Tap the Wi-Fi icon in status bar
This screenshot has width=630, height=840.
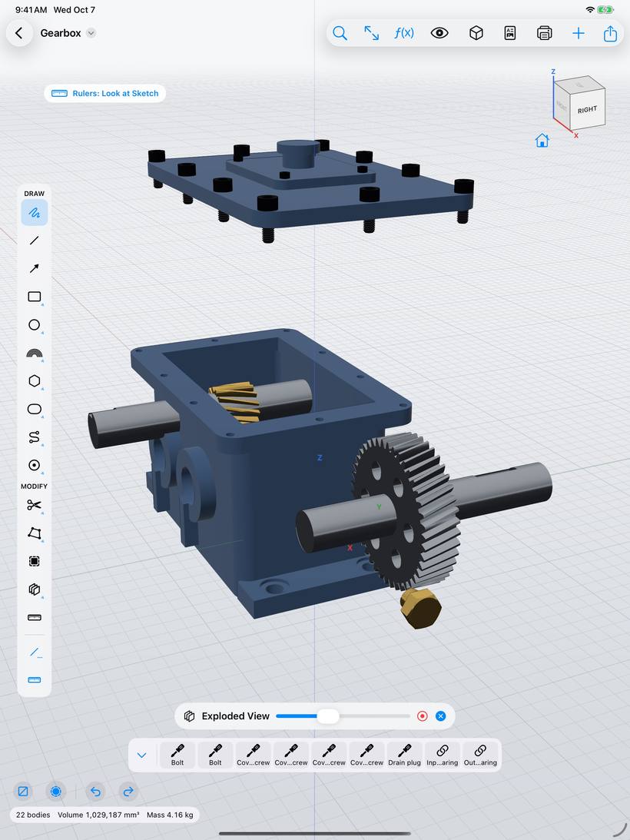point(590,10)
